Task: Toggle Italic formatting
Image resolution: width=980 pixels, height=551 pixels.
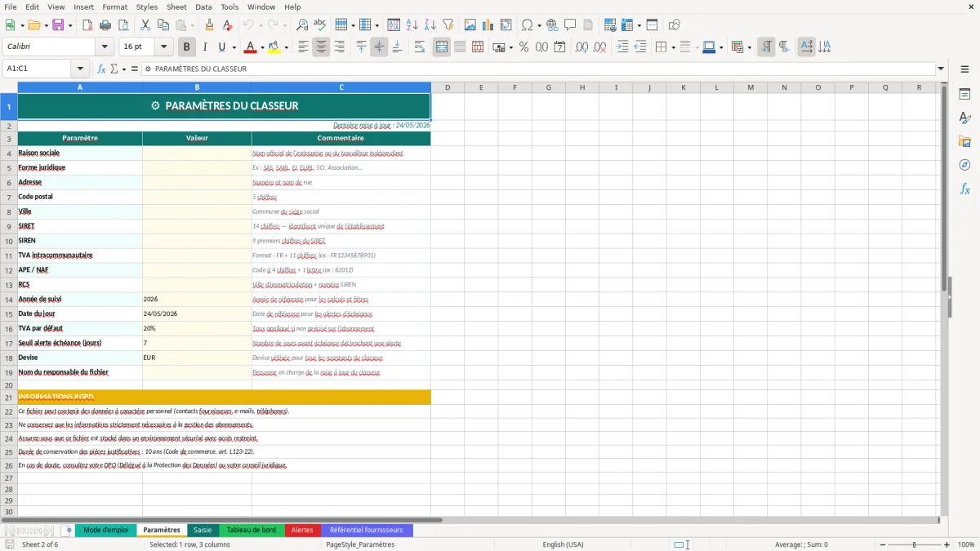Action: click(x=204, y=47)
